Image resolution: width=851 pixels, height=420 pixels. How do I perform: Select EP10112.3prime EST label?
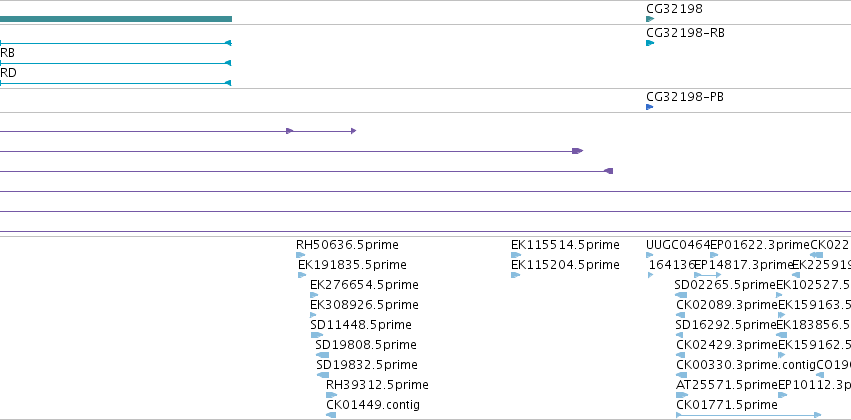(815, 385)
